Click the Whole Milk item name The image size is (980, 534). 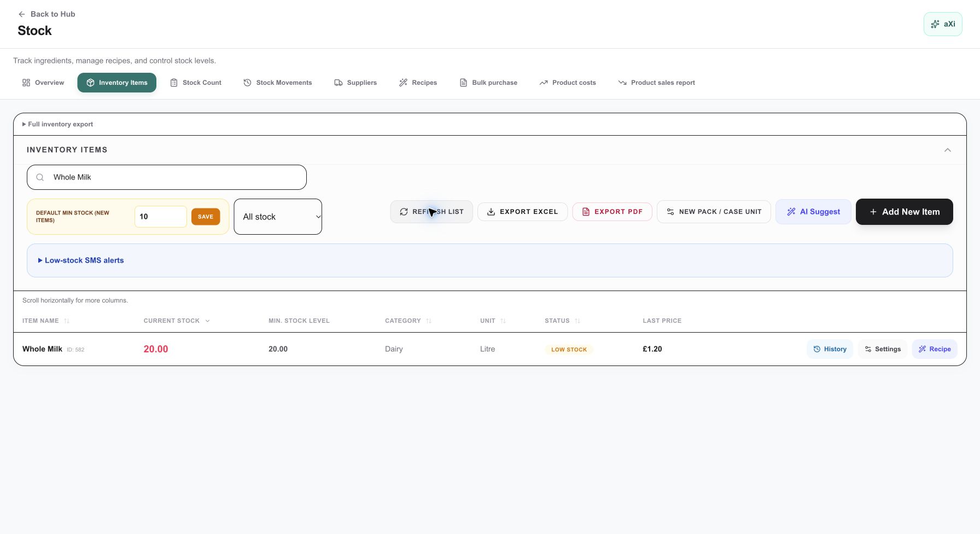pos(42,349)
